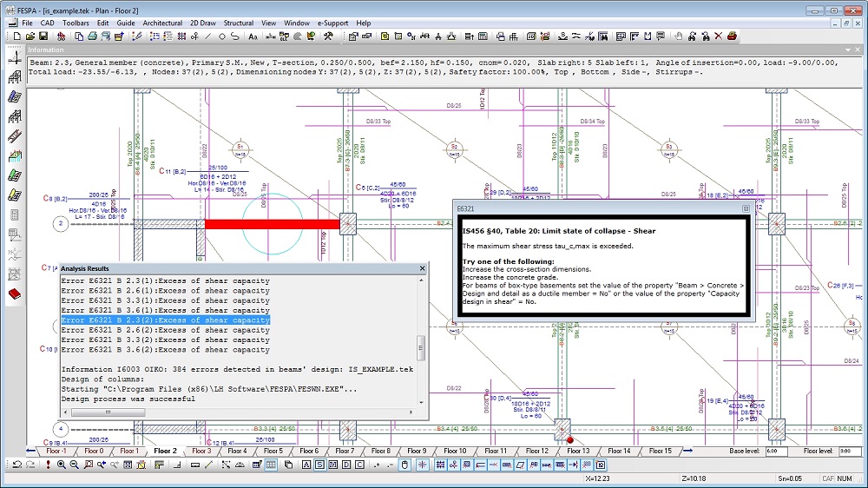
Task: Select the red highlighted beam in the plan
Action: coord(272,224)
